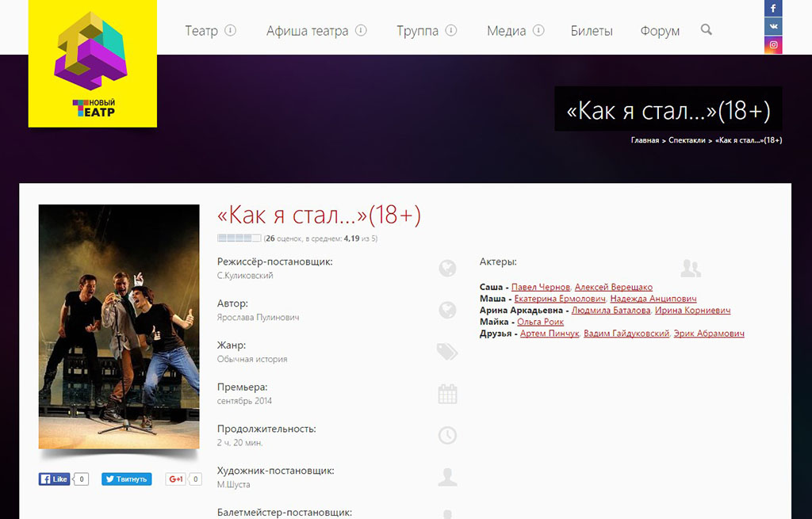
Task: Expand the Театр menu arrow
Action: click(x=230, y=31)
